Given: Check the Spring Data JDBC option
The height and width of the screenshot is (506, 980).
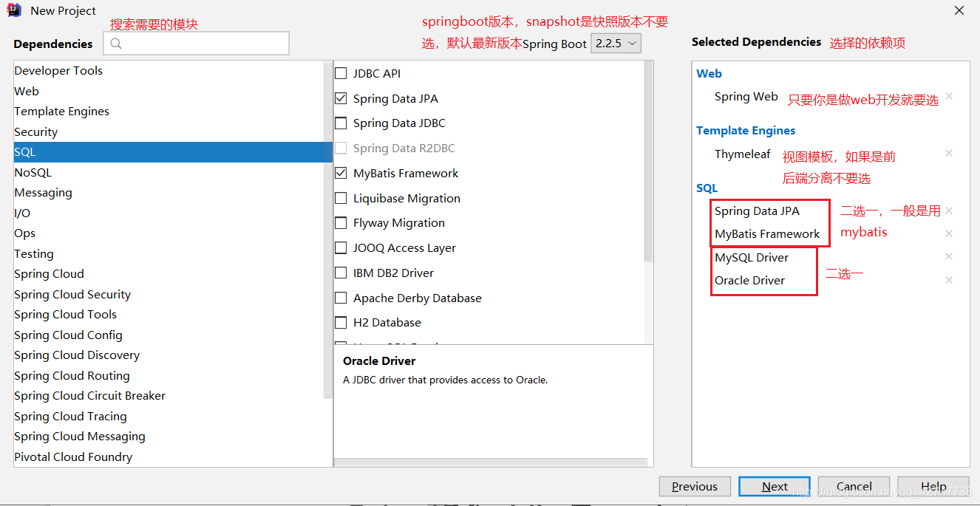Looking at the screenshot, I should point(341,123).
